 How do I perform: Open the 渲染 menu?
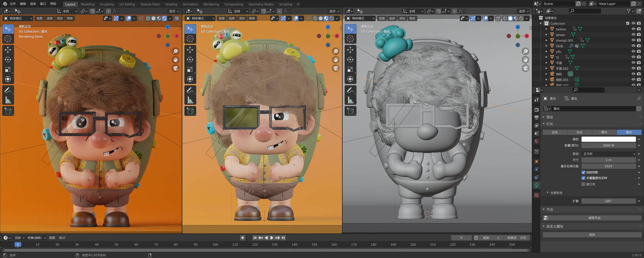[33, 4]
